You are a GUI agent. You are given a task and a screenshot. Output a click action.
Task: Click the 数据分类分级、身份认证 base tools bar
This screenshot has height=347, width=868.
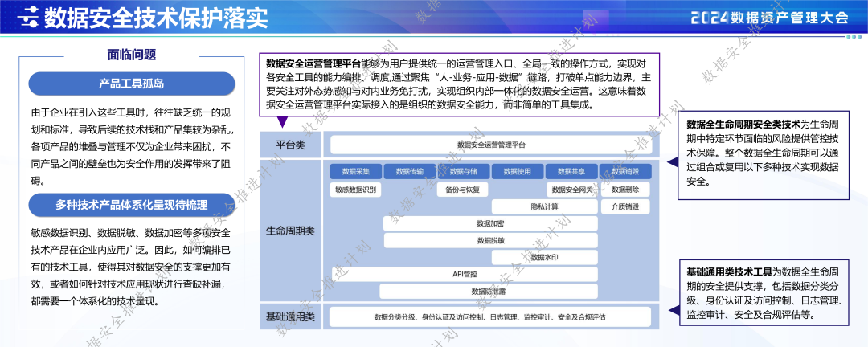tap(490, 317)
